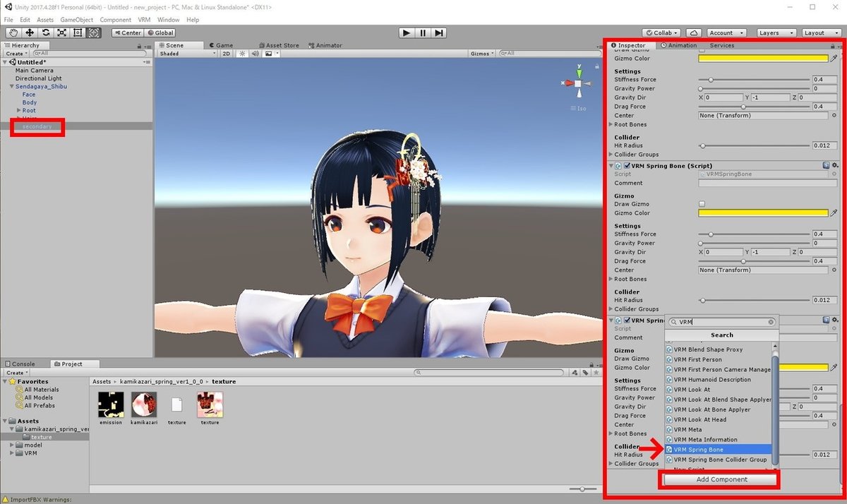Toggle Hierarchy panel lock icon

pyautogui.click(x=140, y=45)
